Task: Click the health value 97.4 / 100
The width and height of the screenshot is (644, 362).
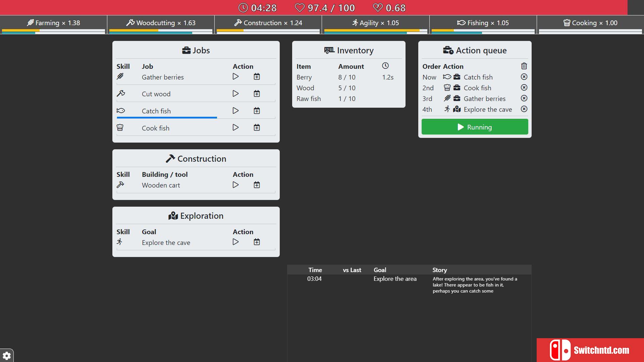Action: pyautogui.click(x=331, y=8)
